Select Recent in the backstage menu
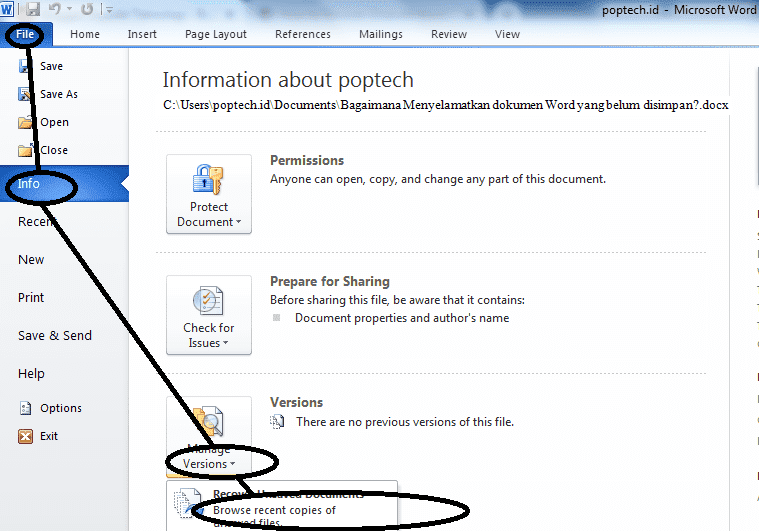Screen dimensions: 759x531 (x=37, y=222)
